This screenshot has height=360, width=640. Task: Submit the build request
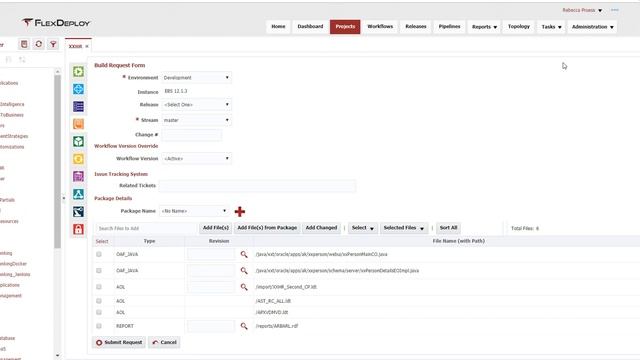(119, 342)
